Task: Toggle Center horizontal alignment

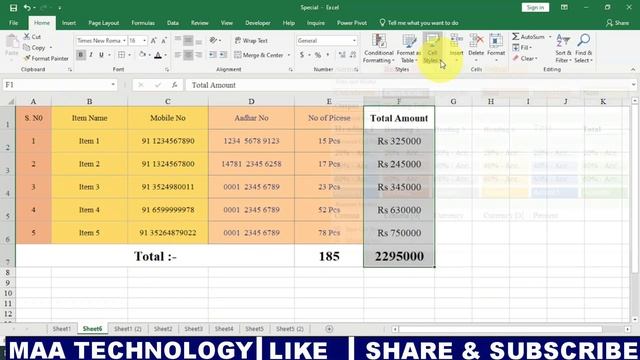Action: point(188,55)
